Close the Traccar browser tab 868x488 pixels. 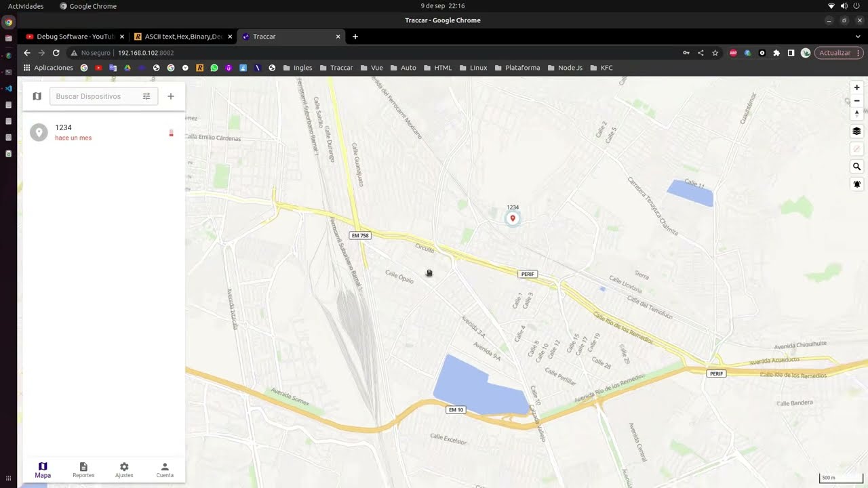pyautogui.click(x=338, y=37)
